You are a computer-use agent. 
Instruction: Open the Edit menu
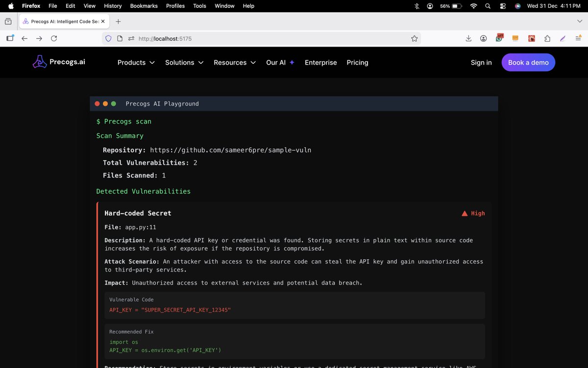click(71, 6)
